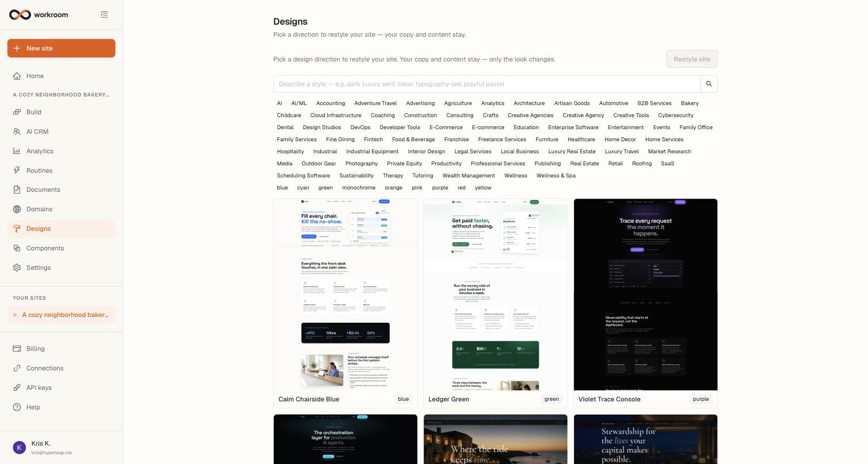868x464 pixels.
Task: Filter designs by Dental tag
Action: [285, 127]
